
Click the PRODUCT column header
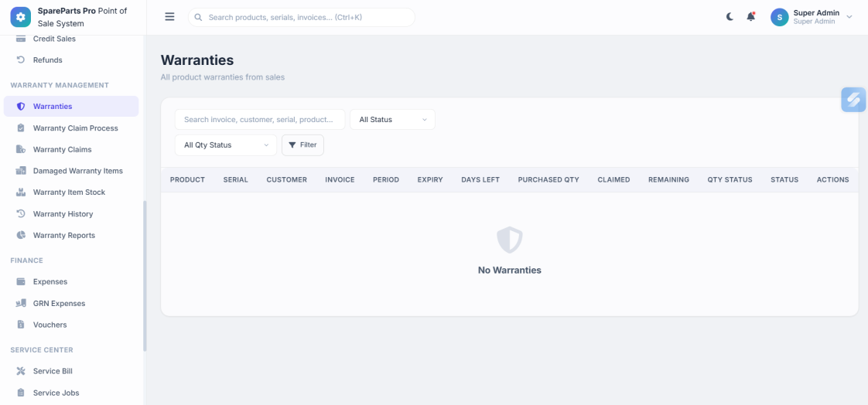click(188, 180)
